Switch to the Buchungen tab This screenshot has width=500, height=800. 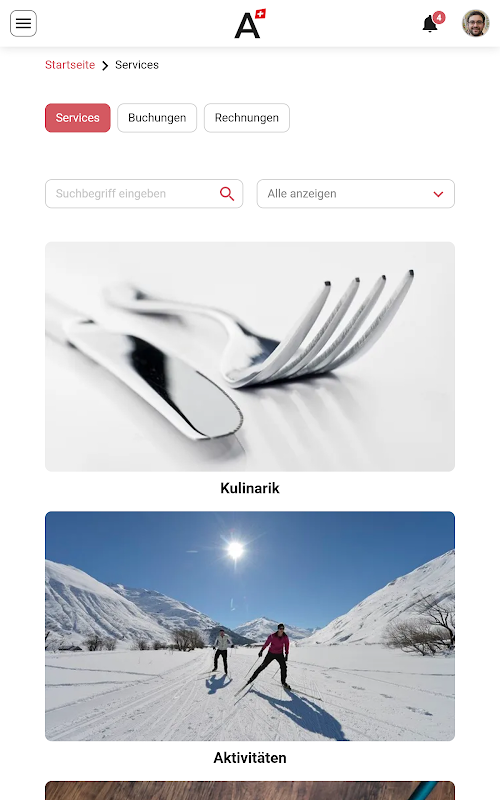[x=157, y=118]
